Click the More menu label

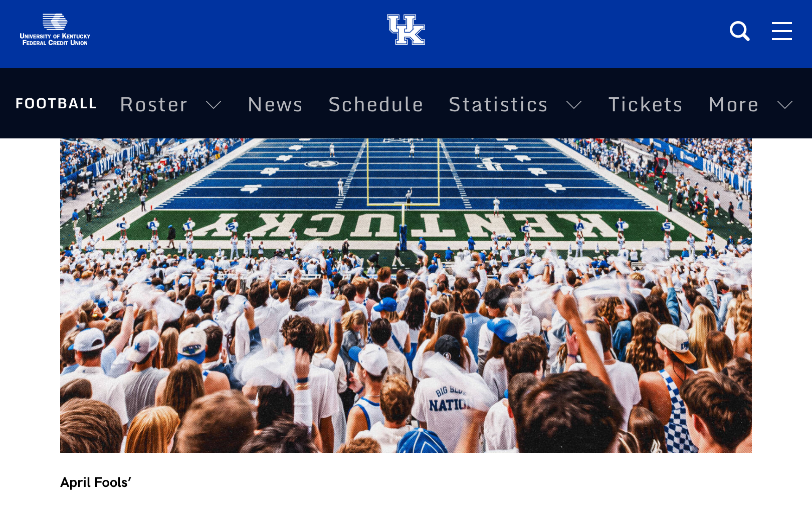(733, 104)
